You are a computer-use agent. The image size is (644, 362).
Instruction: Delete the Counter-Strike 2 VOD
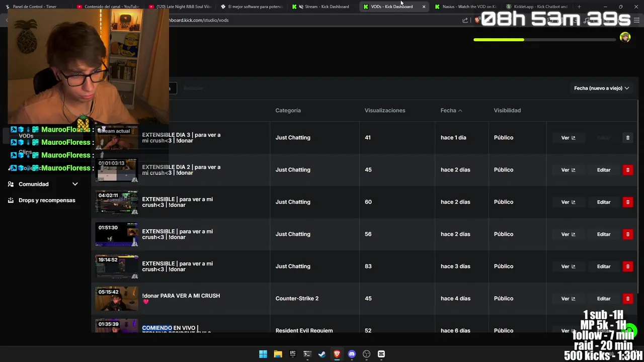[627, 299]
